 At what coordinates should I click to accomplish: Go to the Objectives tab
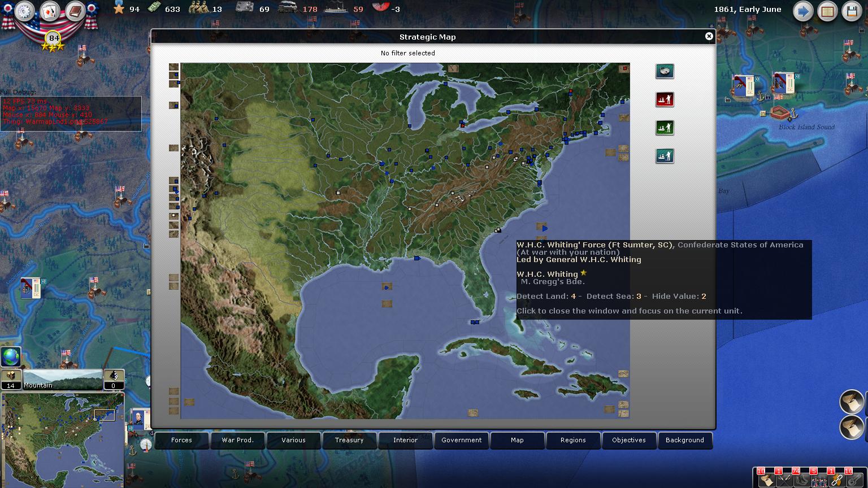628,440
